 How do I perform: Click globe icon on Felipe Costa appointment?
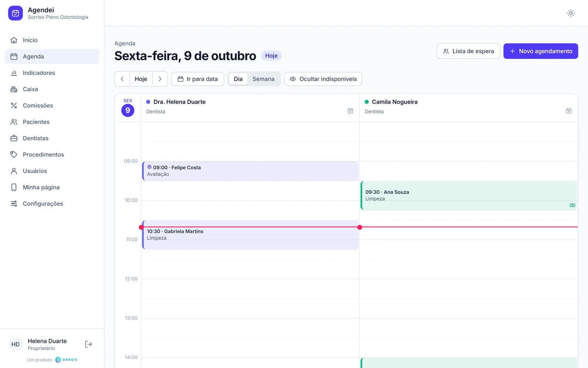click(x=149, y=167)
